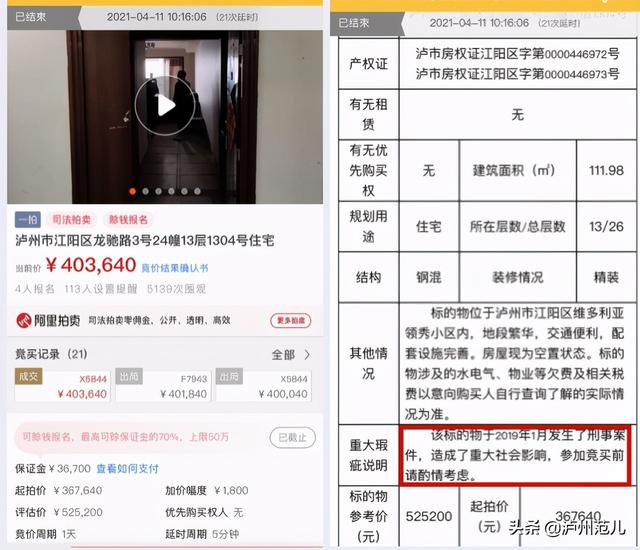Click the 已截止 button
This screenshot has height=550, width=640.
[292, 438]
